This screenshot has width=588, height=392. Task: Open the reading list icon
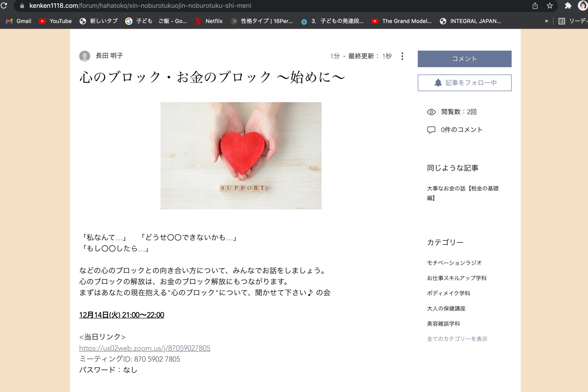pos(562,21)
